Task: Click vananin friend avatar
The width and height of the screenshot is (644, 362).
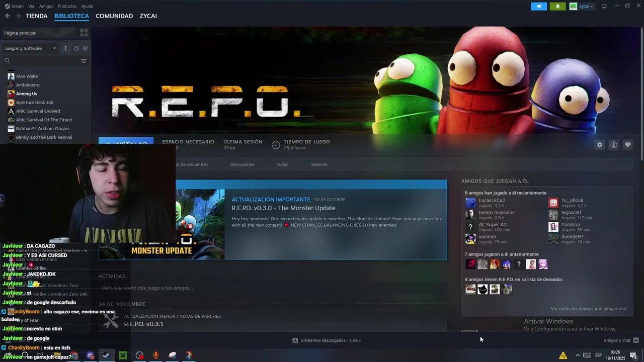Action: tap(470, 239)
